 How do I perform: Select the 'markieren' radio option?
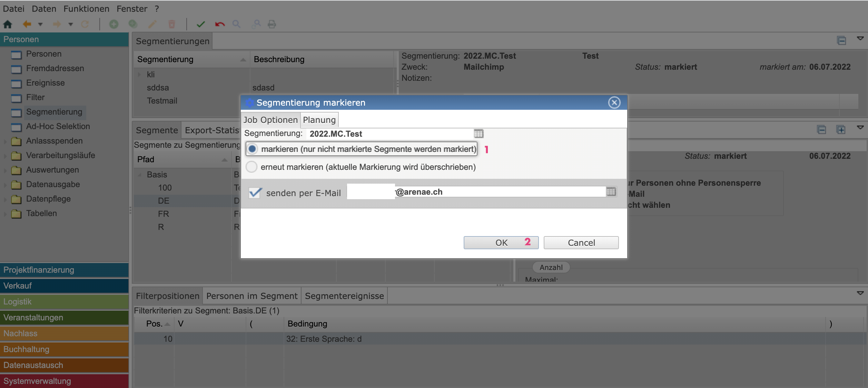(x=252, y=149)
